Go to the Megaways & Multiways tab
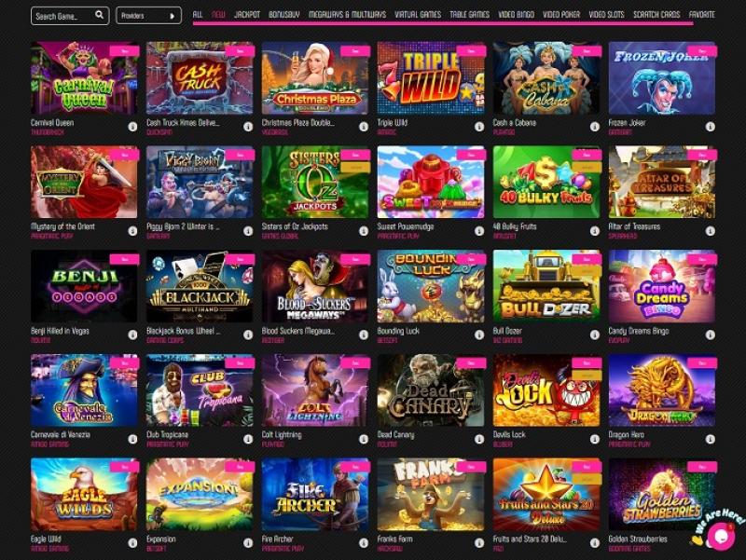 347,15
